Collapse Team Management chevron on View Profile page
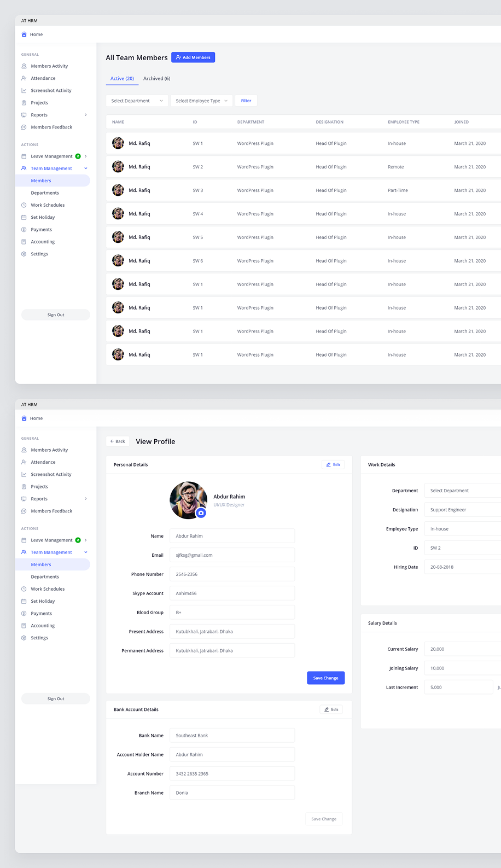 click(x=86, y=552)
